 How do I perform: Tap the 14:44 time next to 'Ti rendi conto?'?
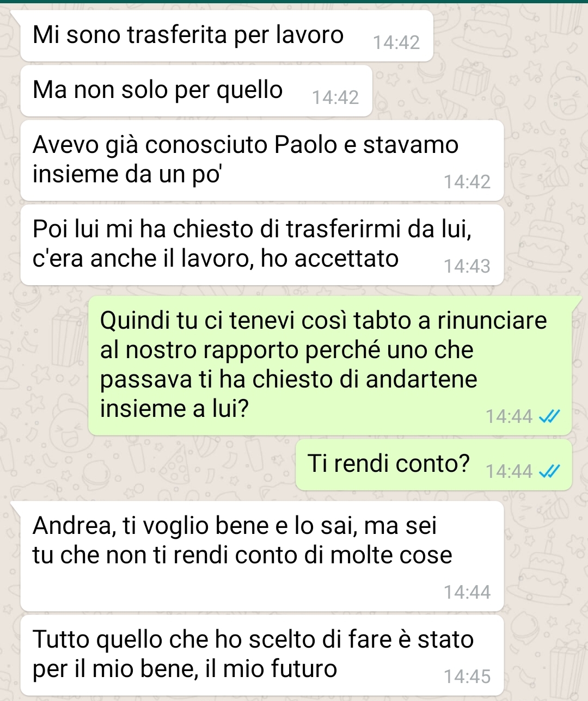click(x=509, y=471)
